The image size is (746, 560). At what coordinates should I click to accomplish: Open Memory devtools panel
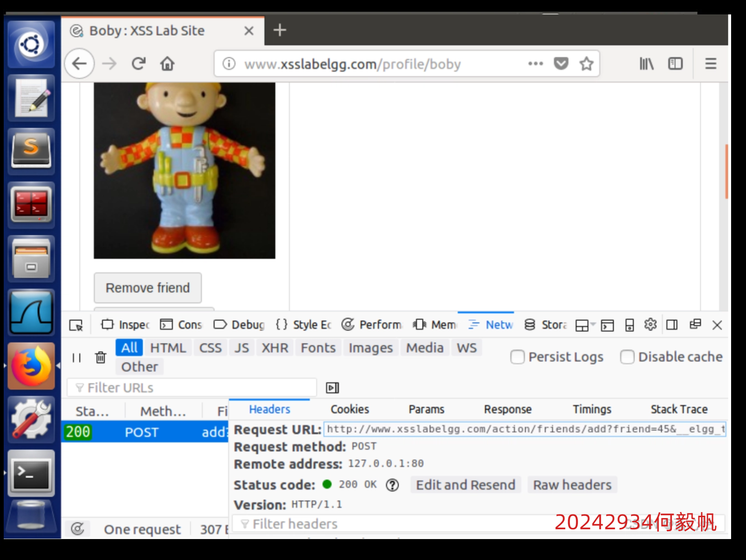tap(435, 324)
